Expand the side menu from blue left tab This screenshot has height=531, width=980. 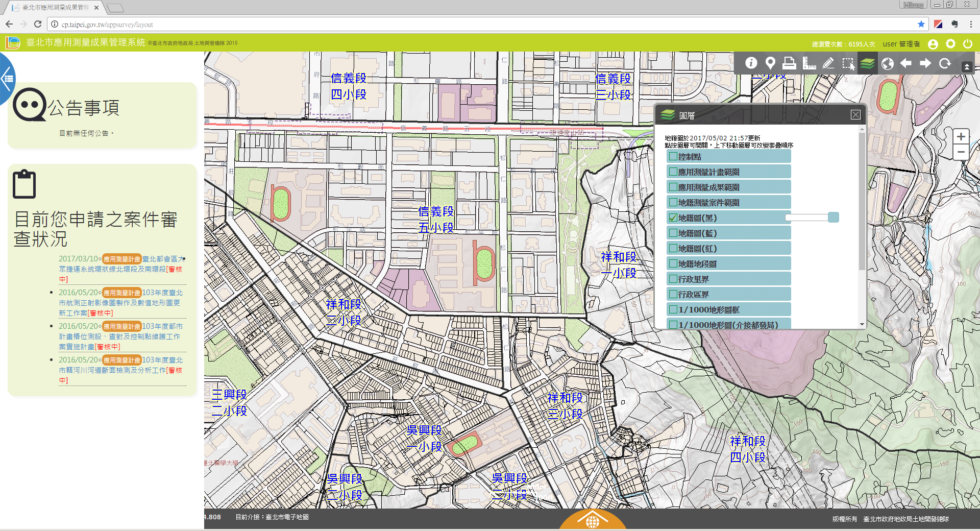coord(7,79)
